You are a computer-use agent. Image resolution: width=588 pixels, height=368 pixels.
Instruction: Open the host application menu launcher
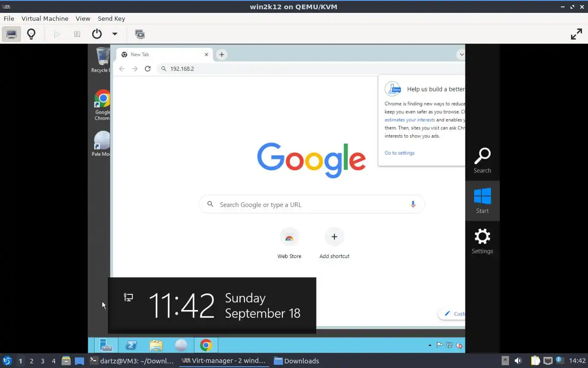click(x=7, y=361)
